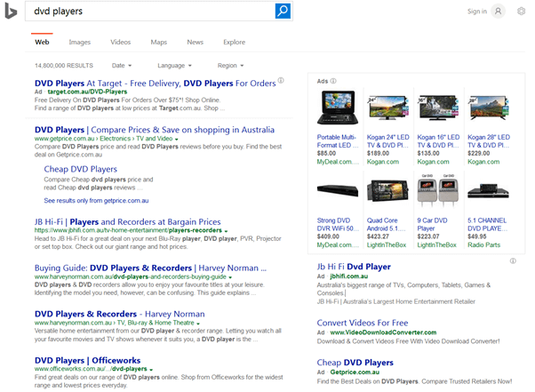Open DVD Players Compare Prices getprice result
This screenshot has height=392, width=535.
(155, 130)
